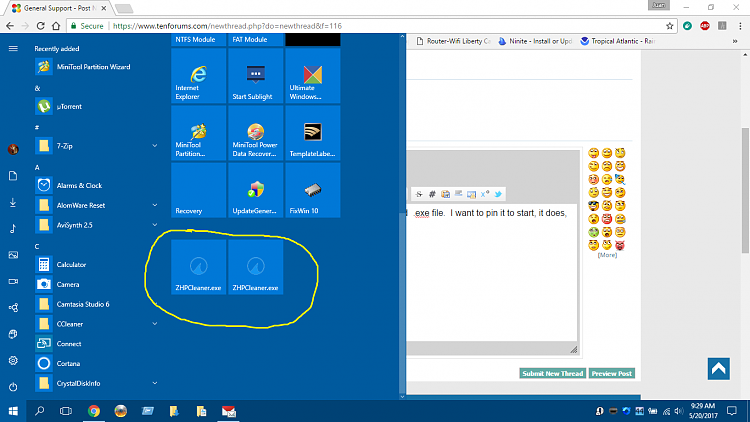Viewport: 750px width, 422px height.
Task: Click the # code button in editor toolbar
Action: coord(432,194)
